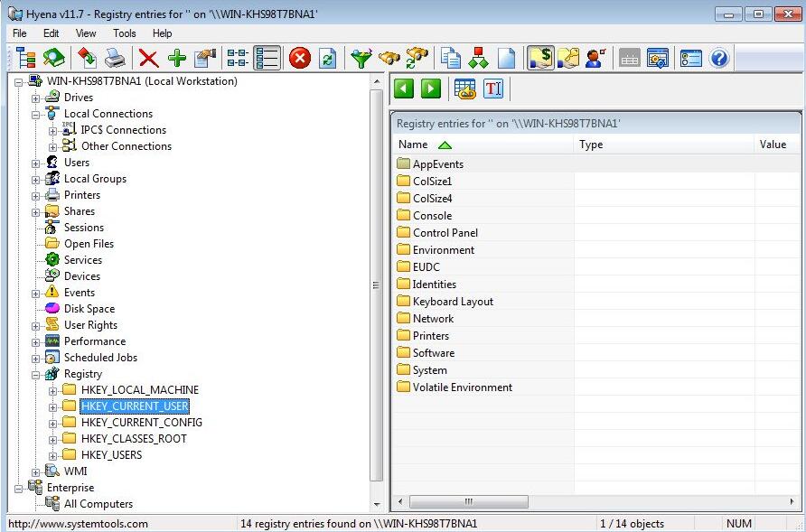Viewport: 806px width, 532px height.
Task: Select the Control Panel registry key
Action: click(445, 233)
